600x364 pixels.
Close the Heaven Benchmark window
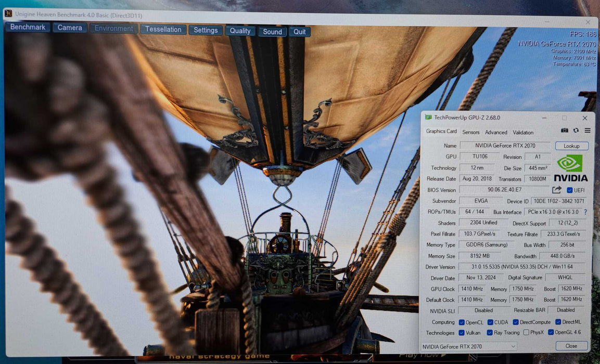point(588,22)
